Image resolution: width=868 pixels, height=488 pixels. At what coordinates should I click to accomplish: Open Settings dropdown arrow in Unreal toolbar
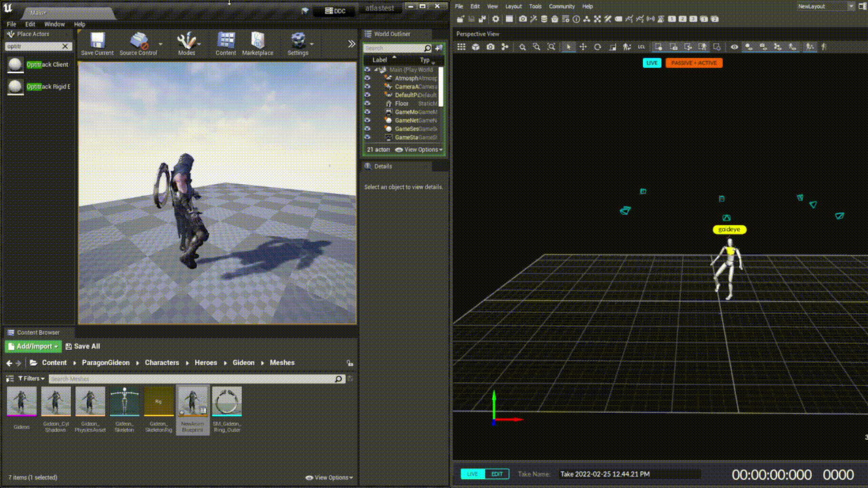click(x=313, y=43)
